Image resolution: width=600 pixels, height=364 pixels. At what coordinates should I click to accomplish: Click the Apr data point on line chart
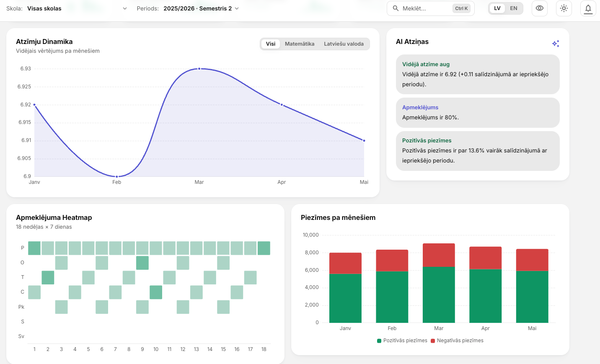pyautogui.click(x=282, y=105)
